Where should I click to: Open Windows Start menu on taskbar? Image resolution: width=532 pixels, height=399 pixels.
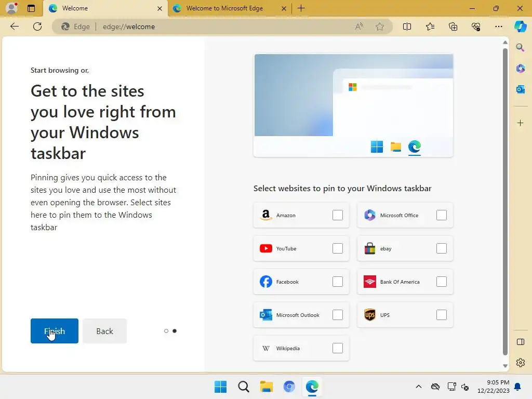click(220, 387)
